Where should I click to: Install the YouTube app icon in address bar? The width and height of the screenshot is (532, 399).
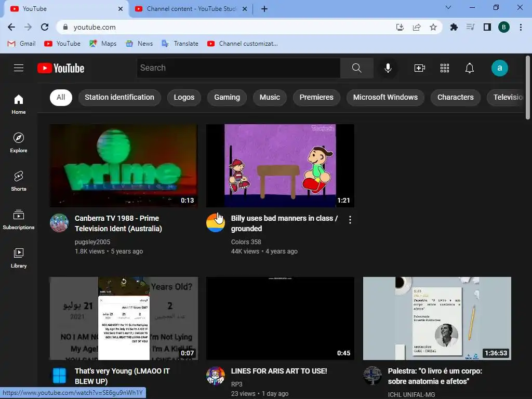click(x=400, y=27)
